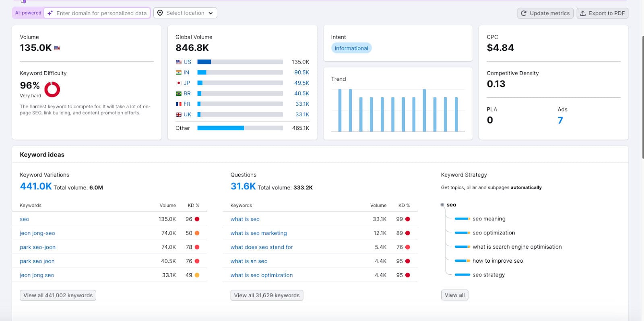Open the 'what is seo' question keyword

pos(245,219)
